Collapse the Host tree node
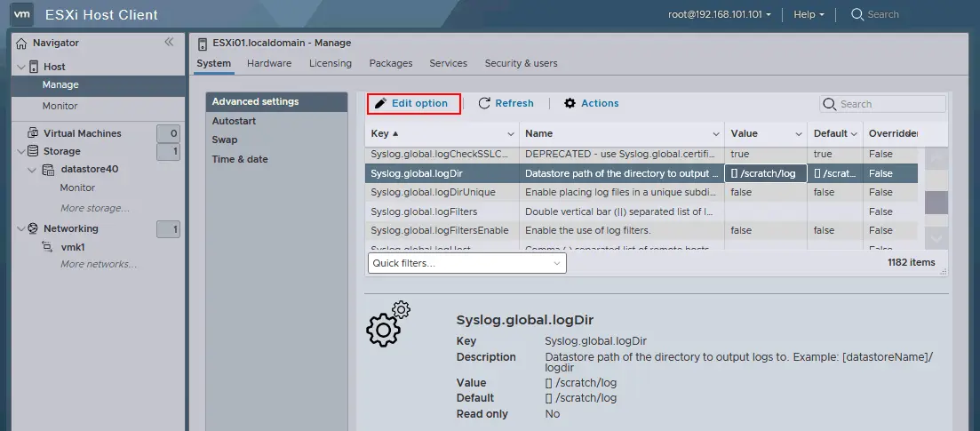 click(x=21, y=67)
